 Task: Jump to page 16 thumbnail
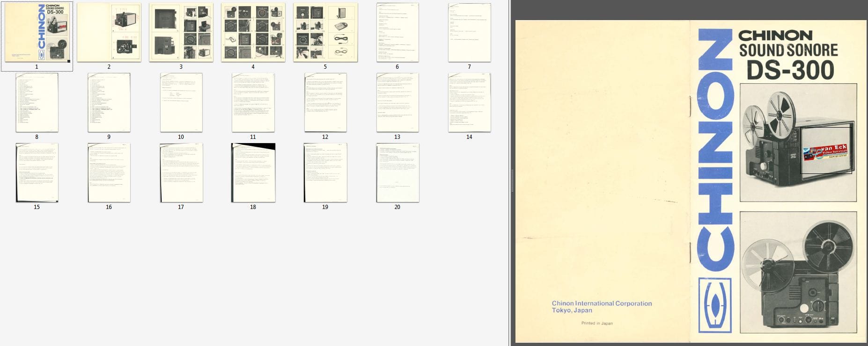click(x=109, y=173)
